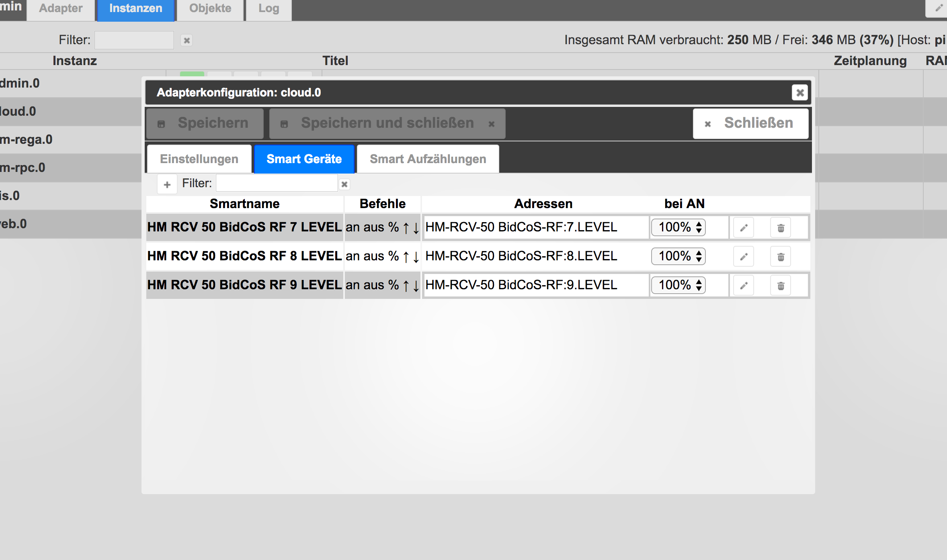
Task: Clear the smart devices filter field
Action: click(344, 184)
